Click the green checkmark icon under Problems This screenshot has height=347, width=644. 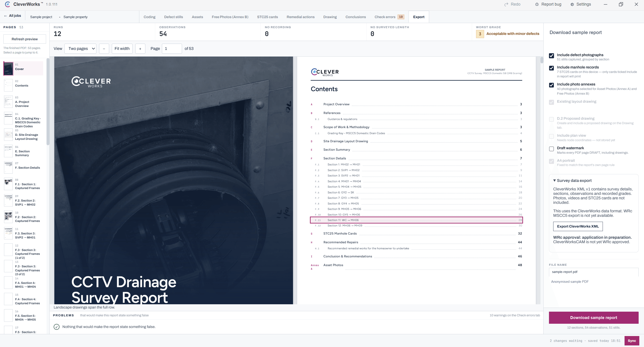57,327
